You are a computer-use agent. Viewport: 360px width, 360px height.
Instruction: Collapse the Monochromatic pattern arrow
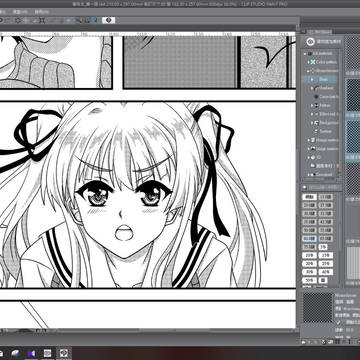coord(308,71)
